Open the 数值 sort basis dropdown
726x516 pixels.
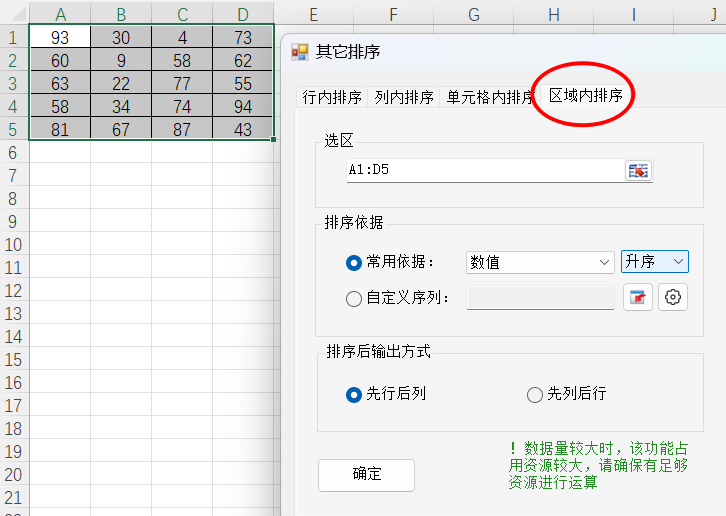point(540,262)
